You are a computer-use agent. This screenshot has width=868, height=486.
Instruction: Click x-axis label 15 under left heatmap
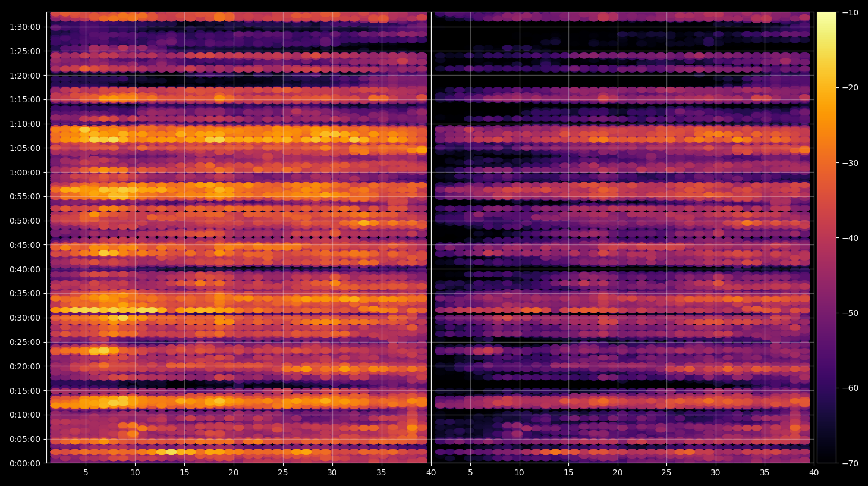pyautogui.click(x=184, y=473)
